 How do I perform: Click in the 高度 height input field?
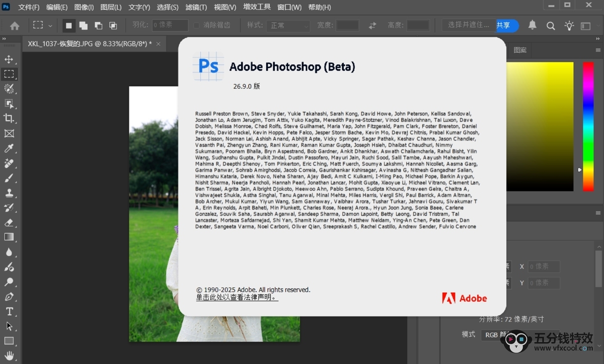(418, 25)
